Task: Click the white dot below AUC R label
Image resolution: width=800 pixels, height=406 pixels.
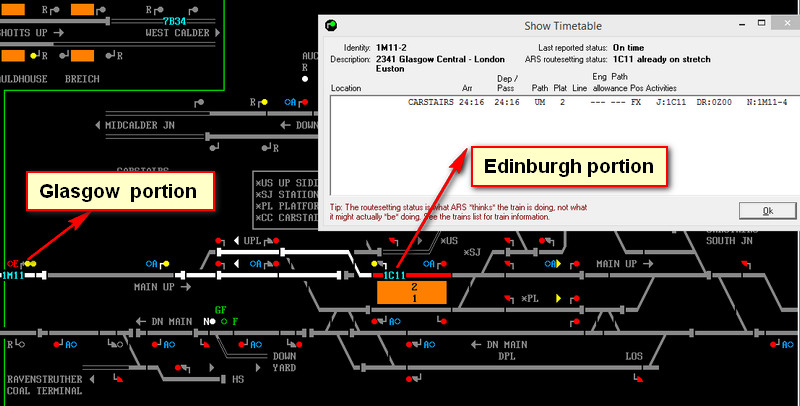Action: [x=305, y=79]
